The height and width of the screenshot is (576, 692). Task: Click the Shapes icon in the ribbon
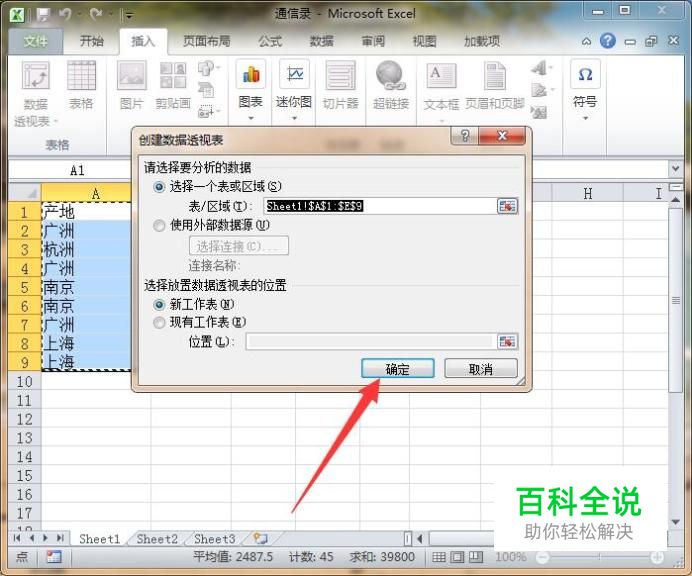(206, 68)
